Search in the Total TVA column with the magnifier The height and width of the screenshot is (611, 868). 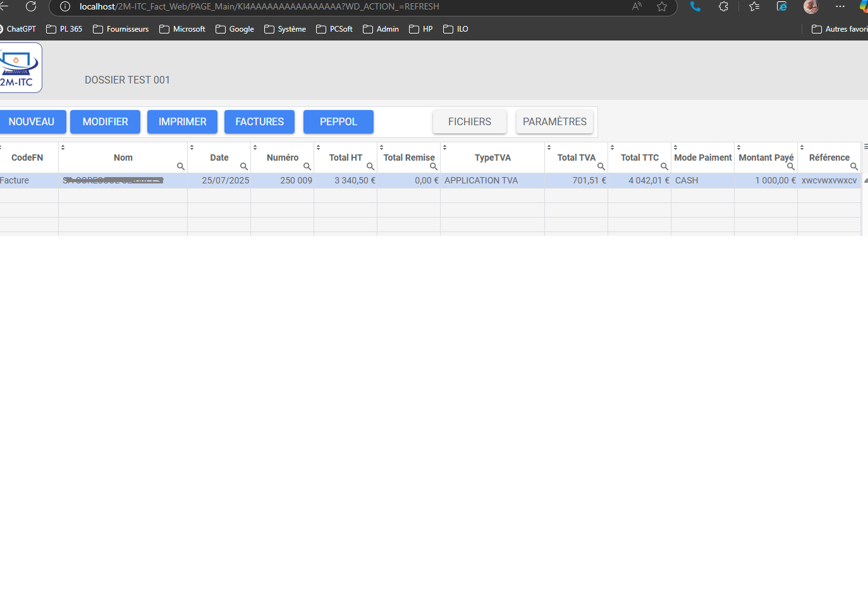(x=601, y=166)
